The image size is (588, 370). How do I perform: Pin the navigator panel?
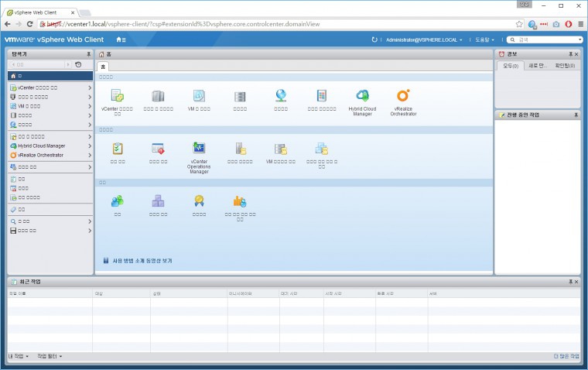pos(88,54)
